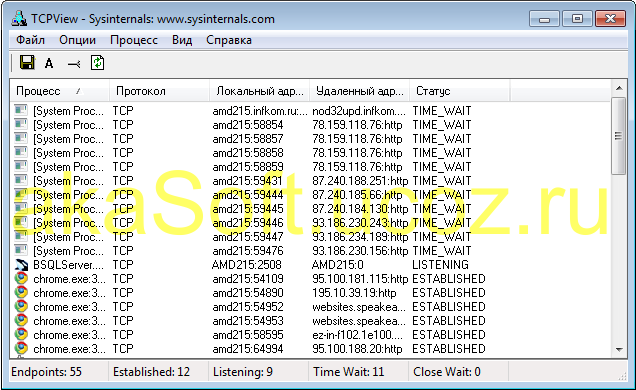The height and width of the screenshot is (390, 636).
Task: Click the vertical scrollbar thumb
Action: [619, 136]
